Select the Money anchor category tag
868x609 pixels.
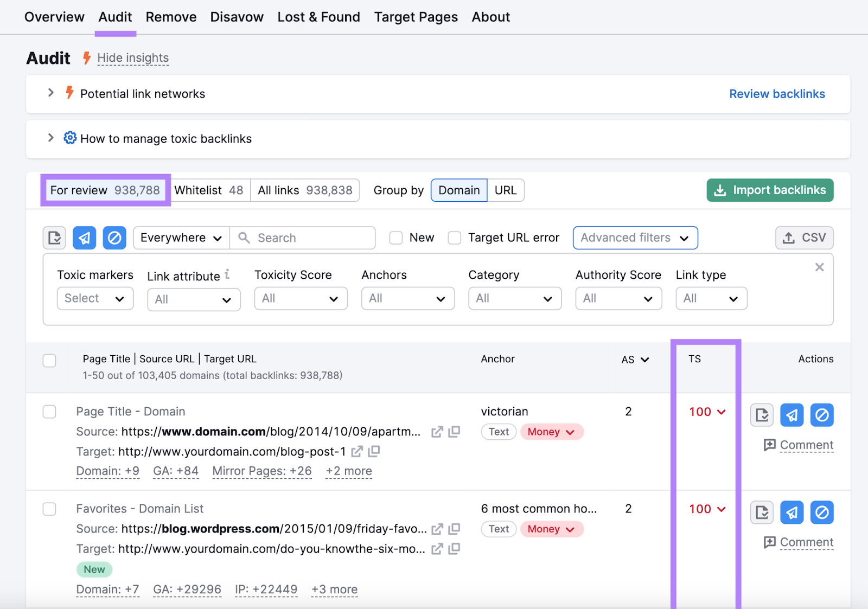coord(551,432)
